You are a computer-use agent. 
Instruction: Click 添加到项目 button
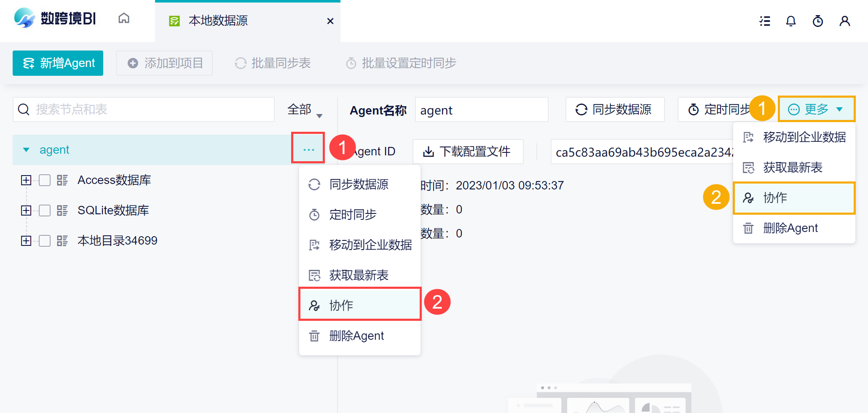[x=164, y=63]
